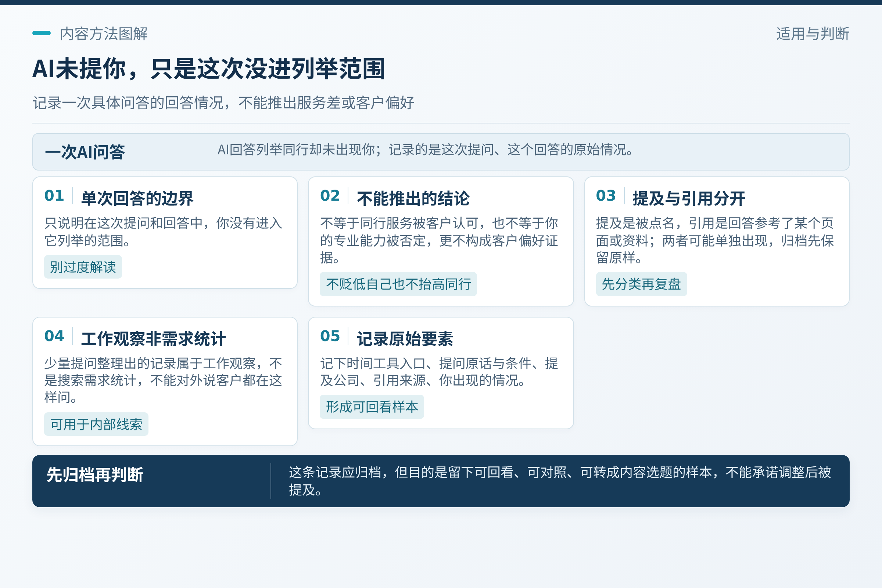Click the top-right label 适用与判断
Screen dimensions: 882x588
click(x=813, y=34)
